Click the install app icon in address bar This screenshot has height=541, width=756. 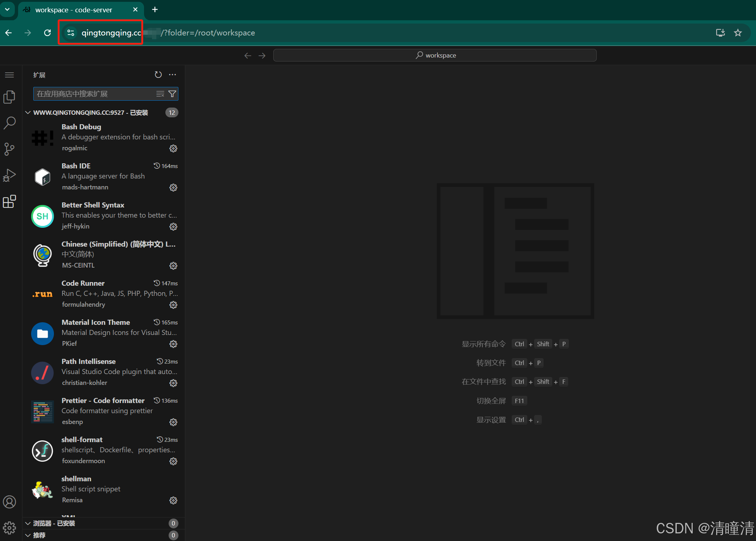point(721,33)
